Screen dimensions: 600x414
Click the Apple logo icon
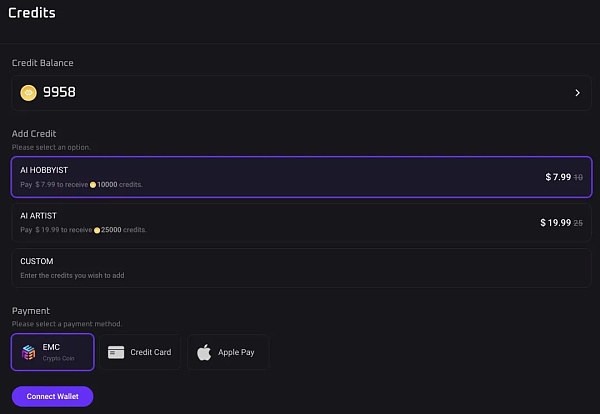coord(204,352)
